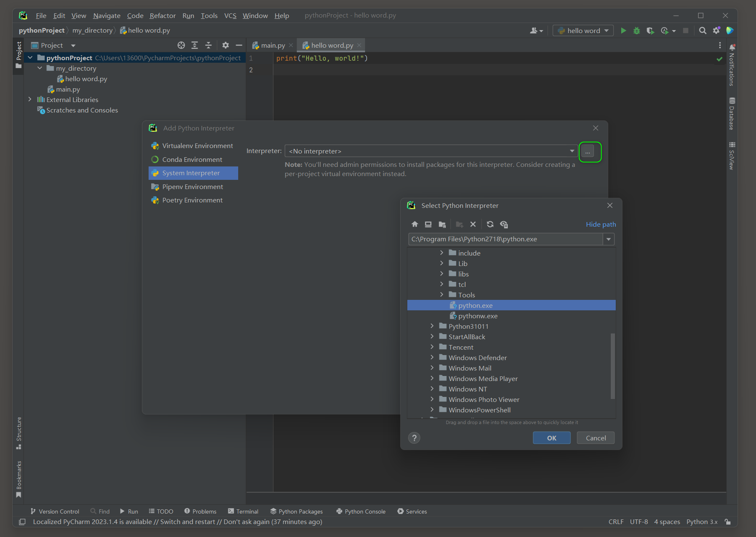Screen dimensions: 756x537
Task: Click the Hide path link
Action: (601, 224)
